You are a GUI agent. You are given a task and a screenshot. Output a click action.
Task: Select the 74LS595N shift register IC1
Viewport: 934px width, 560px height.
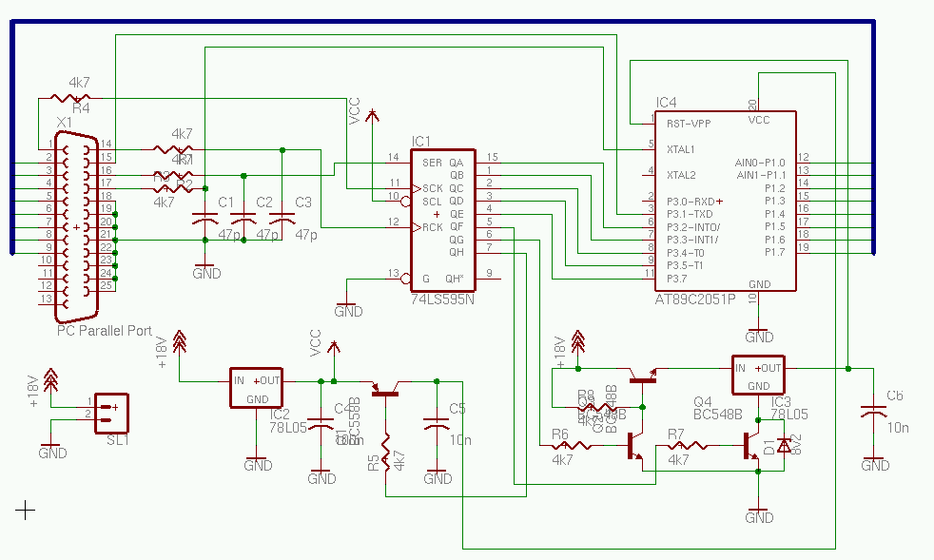[x=442, y=219]
